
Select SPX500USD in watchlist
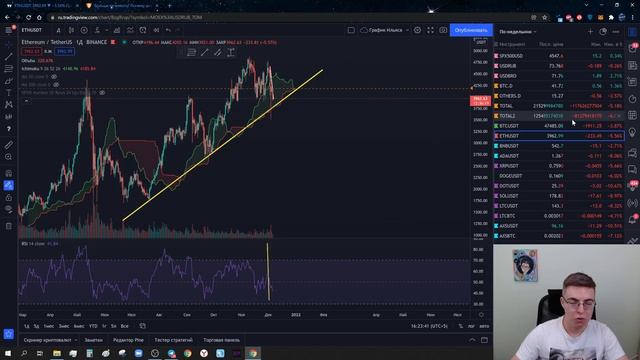(x=559, y=56)
